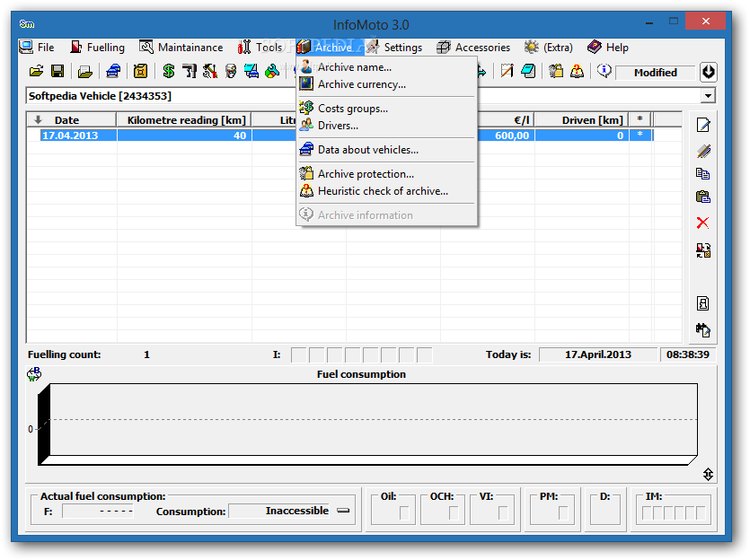Viewport: 750px width, 560px height.
Task: Click the 600,00 price cell
Action: click(506, 136)
